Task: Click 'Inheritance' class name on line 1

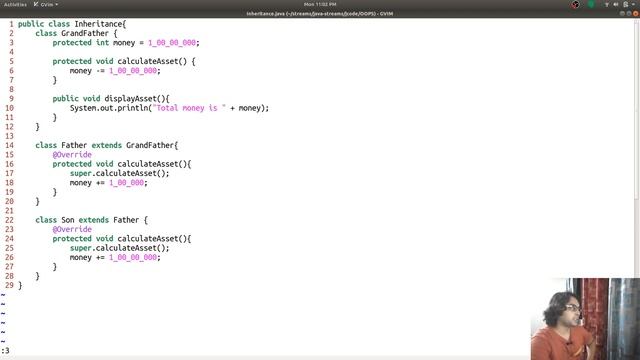Action: pyautogui.click(x=98, y=24)
